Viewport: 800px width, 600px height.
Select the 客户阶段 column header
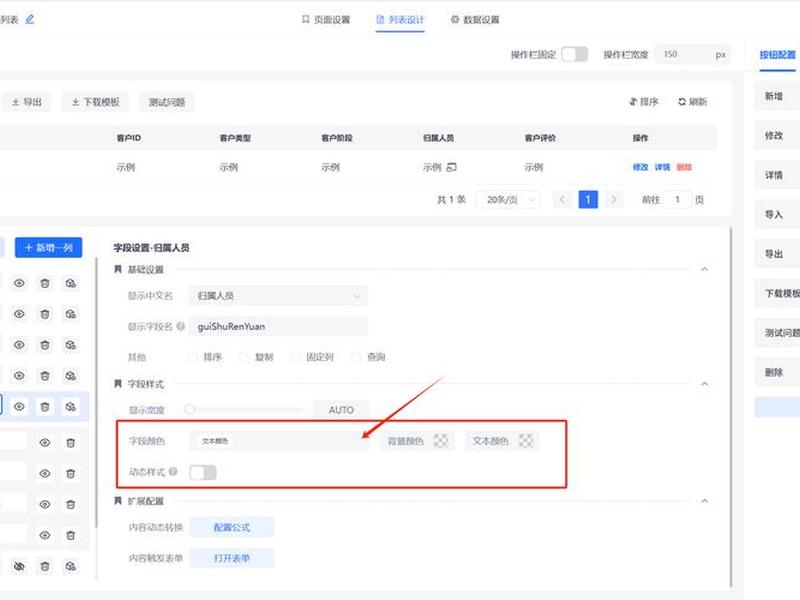coord(337,138)
